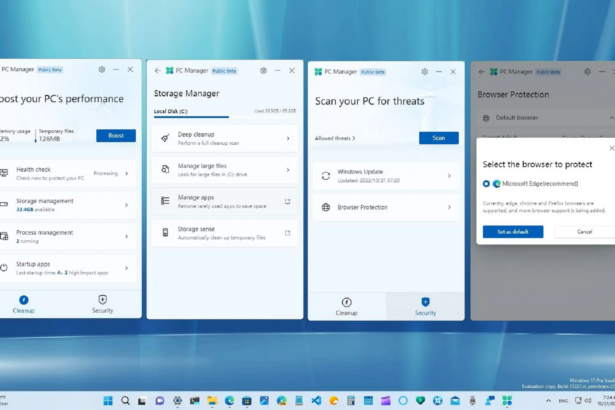Screen dimensions: 615x410
Task: Click Temporary files 126MB value
Action: coord(49,139)
